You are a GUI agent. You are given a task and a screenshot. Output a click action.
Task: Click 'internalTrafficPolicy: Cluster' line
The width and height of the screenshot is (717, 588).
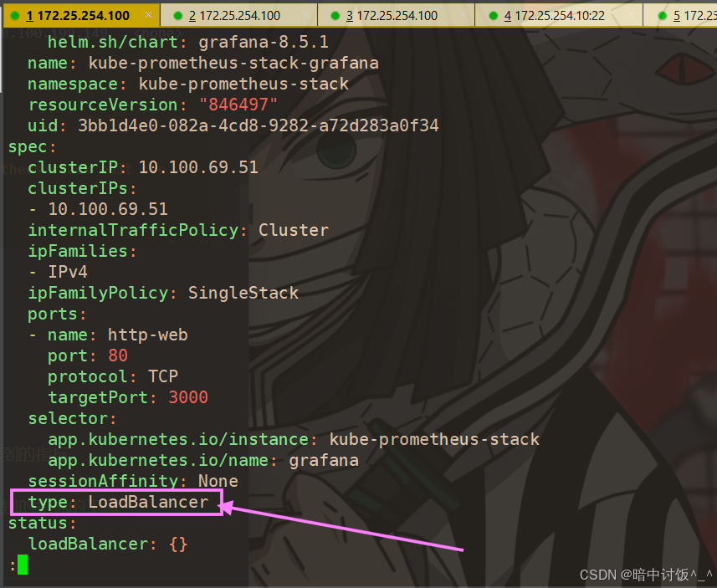[178, 230]
